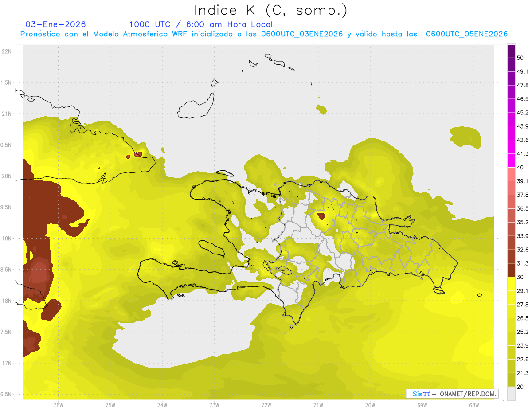The image size is (532, 411).
Task: Click the "70W" longitude label
Action: (x=370, y=405)
